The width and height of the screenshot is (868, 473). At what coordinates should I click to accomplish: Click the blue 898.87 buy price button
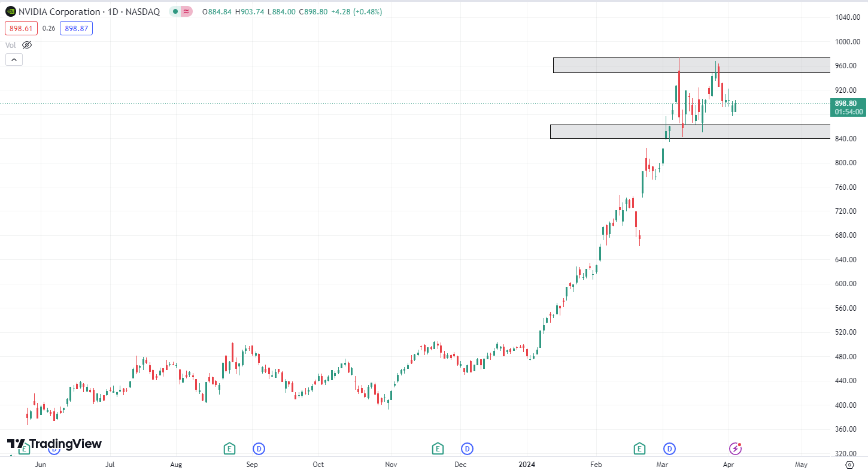pos(76,28)
